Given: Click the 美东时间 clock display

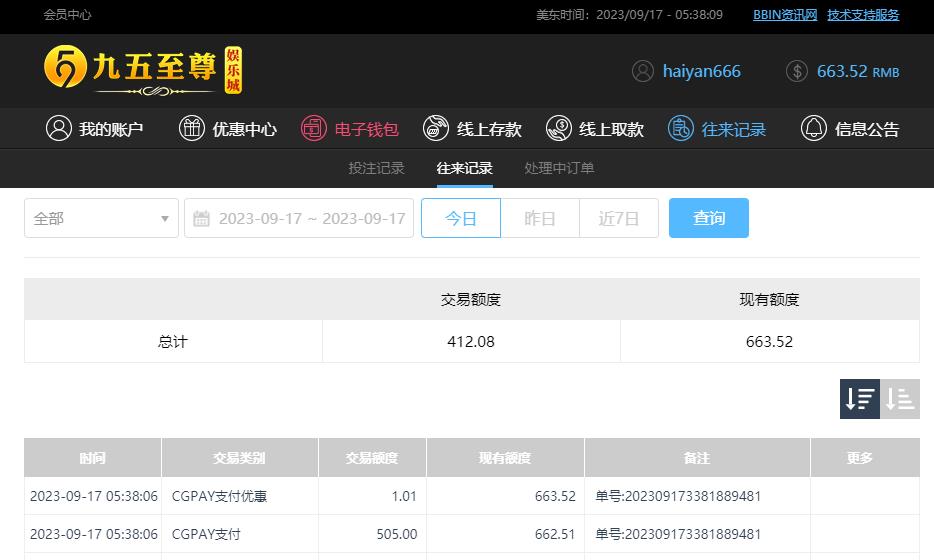Looking at the screenshot, I should coord(629,15).
